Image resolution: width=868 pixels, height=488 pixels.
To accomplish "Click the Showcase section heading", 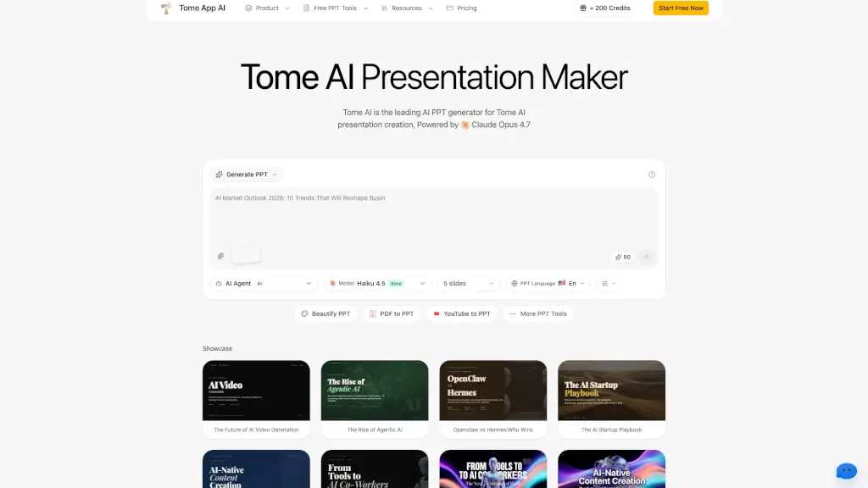I will (x=218, y=348).
